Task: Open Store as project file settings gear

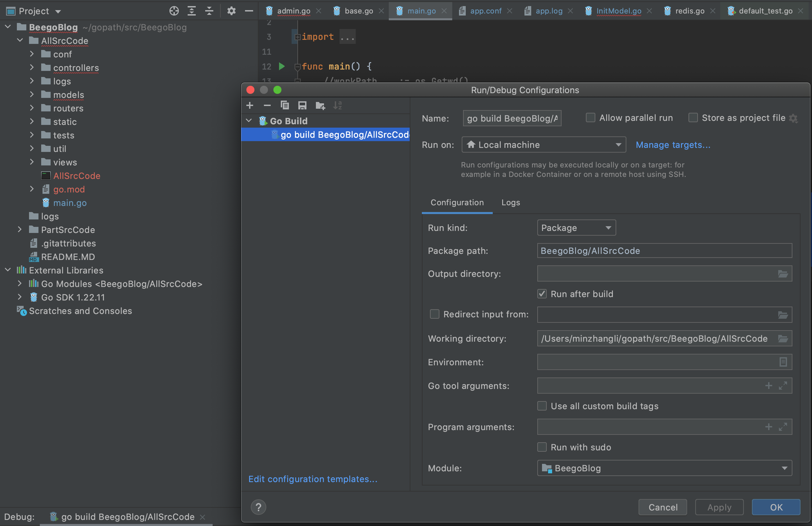Action: 793,119
